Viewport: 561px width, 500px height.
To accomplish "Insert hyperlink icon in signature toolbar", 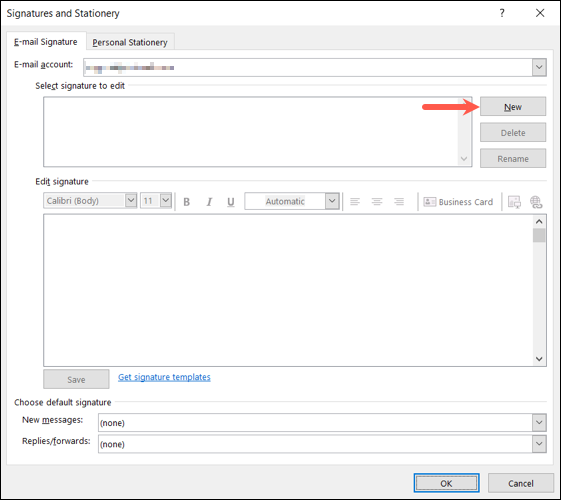I will coord(536,202).
